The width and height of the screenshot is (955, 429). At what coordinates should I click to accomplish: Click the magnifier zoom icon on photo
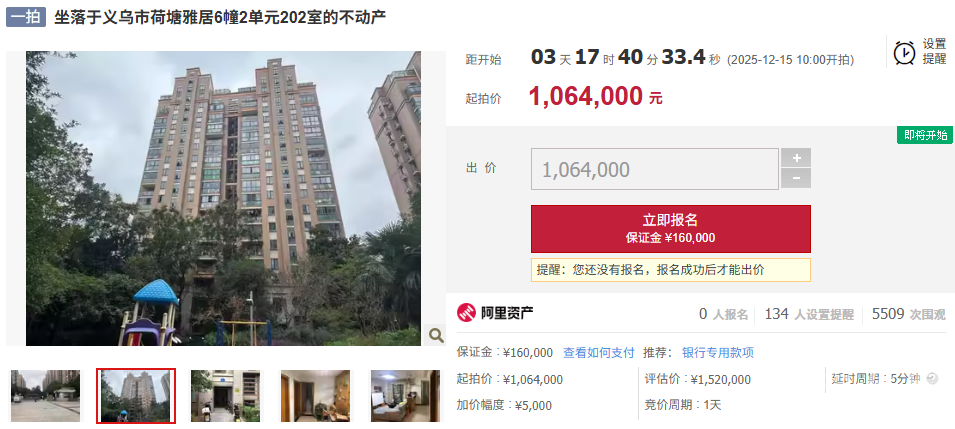pos(435,335)
